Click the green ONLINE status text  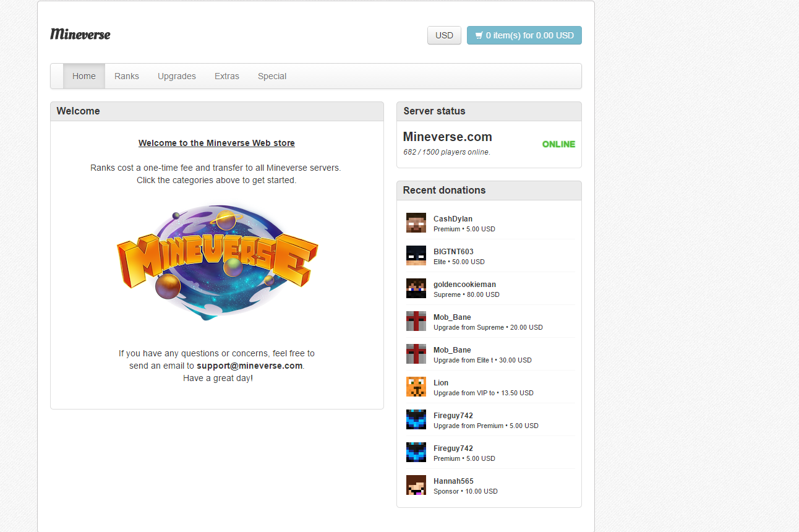(558, 144)
